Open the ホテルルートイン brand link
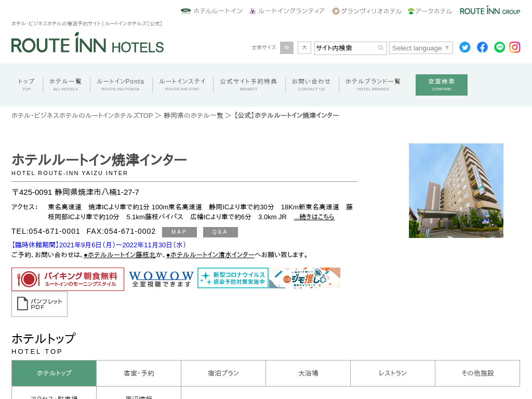532x399 pixels. click(x=212, y=11)
